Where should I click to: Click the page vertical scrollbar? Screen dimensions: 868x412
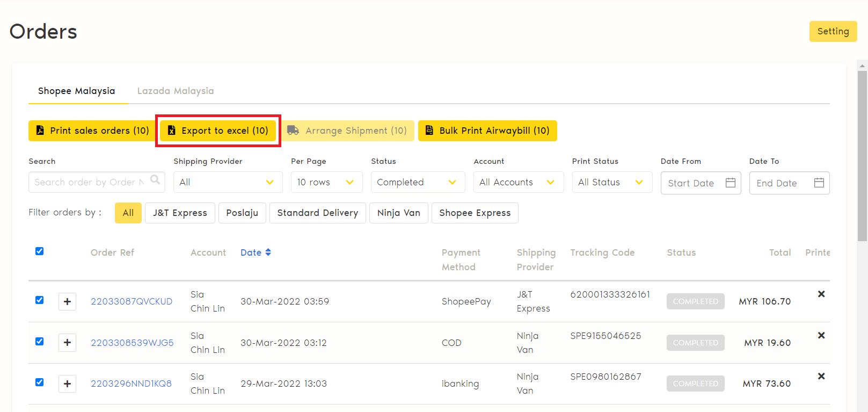862,156
